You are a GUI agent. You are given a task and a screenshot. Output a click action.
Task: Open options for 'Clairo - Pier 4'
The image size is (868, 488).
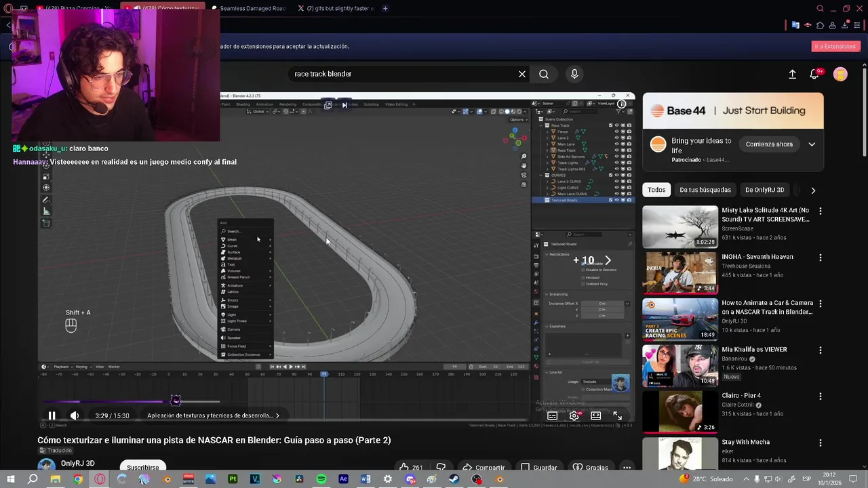(821, 396)
